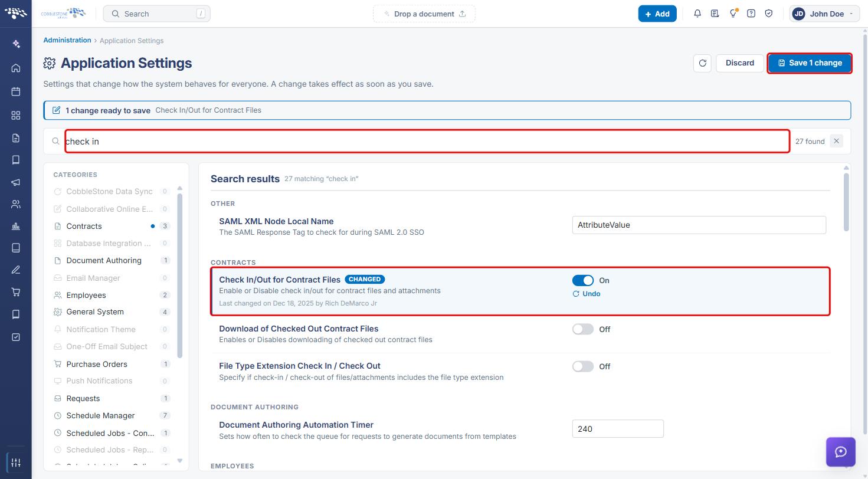Select the Schedule Manager category

click(x=112, y=415)
